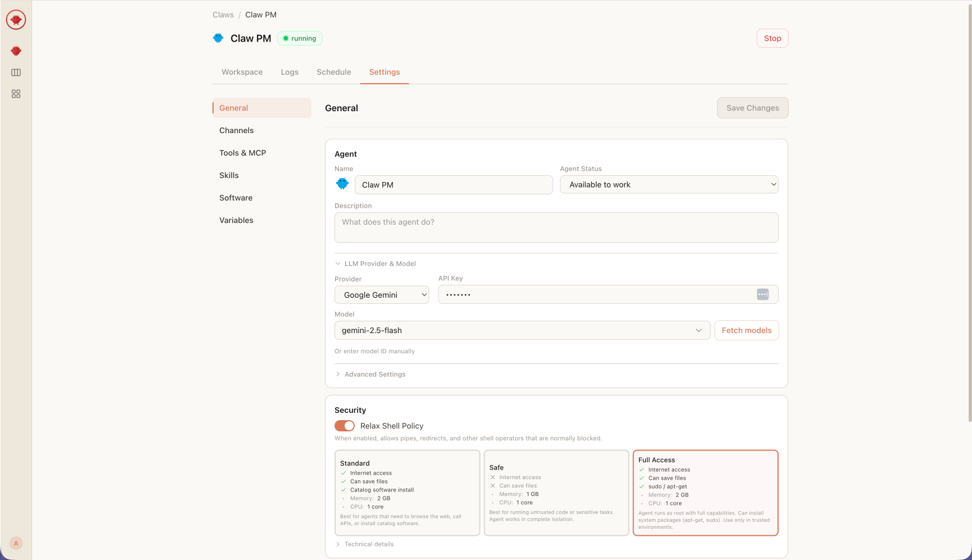
Task: Click 'Claw PM' breadcrumb text
Action: [x=261, y=15]
